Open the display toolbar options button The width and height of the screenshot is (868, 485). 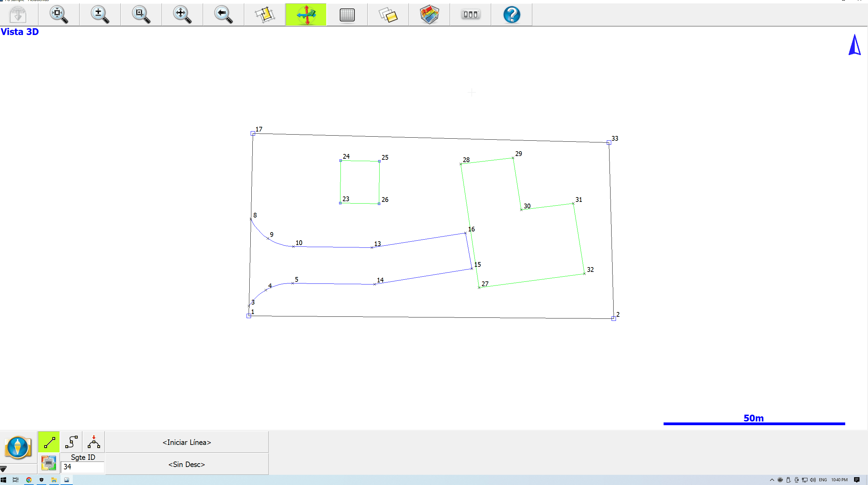(x=470, y=15)
